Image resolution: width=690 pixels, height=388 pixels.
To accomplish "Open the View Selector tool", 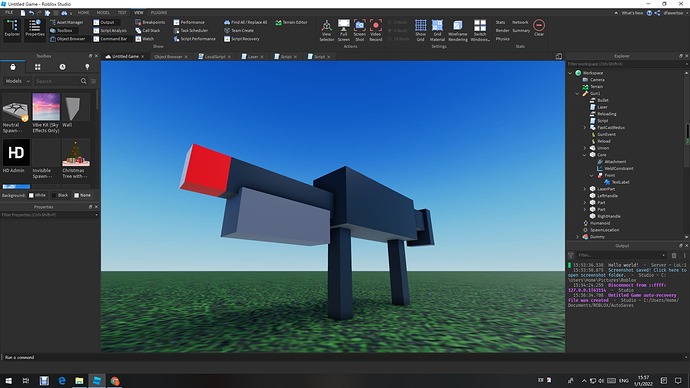I will point(327,30).
